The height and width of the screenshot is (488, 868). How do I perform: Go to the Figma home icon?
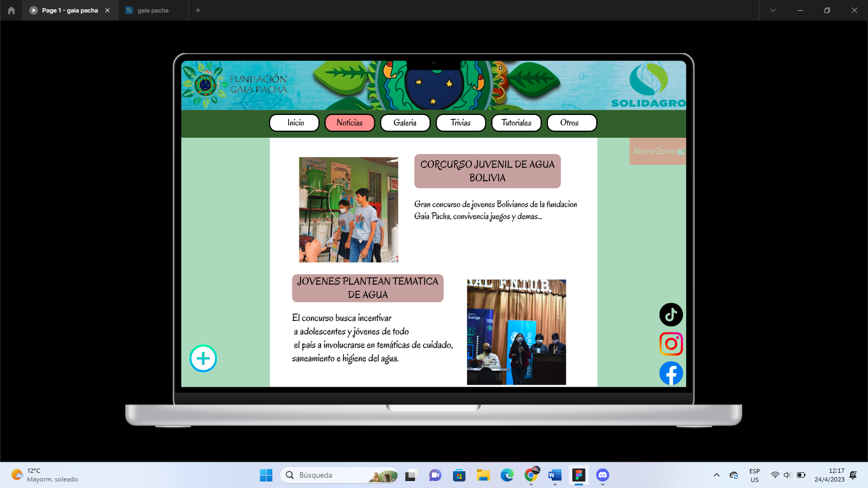click(x=11, y=10)
